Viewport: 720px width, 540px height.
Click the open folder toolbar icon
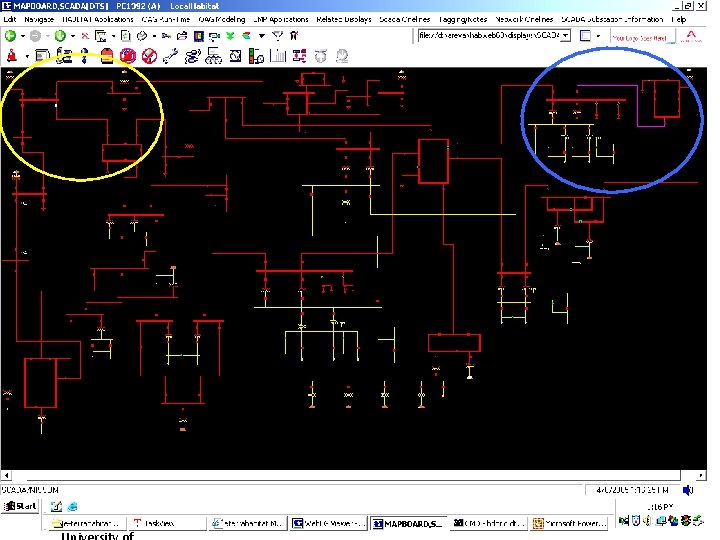pyautogui.click(x=182, y=36)
